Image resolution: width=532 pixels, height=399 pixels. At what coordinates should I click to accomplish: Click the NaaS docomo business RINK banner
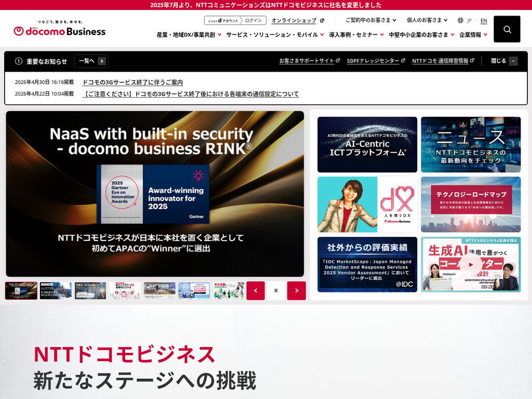coord(155,194)
